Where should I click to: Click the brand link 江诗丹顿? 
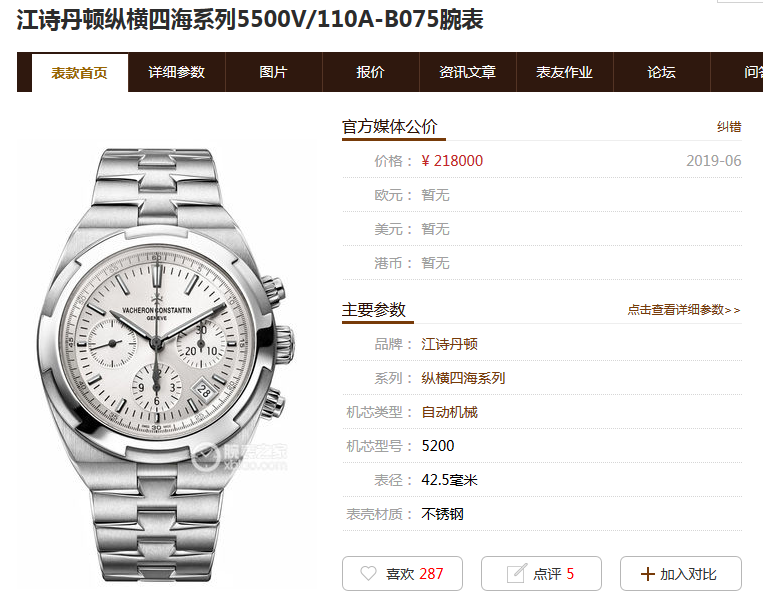tap(449, 344)
